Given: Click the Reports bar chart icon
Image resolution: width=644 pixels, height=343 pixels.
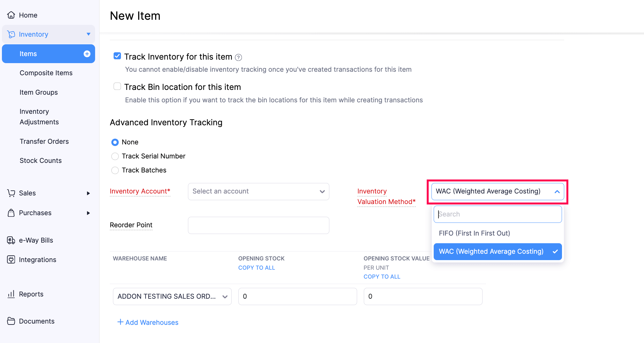Looking at the screenshot, I should pyautogui.click(x=11, y=294).
